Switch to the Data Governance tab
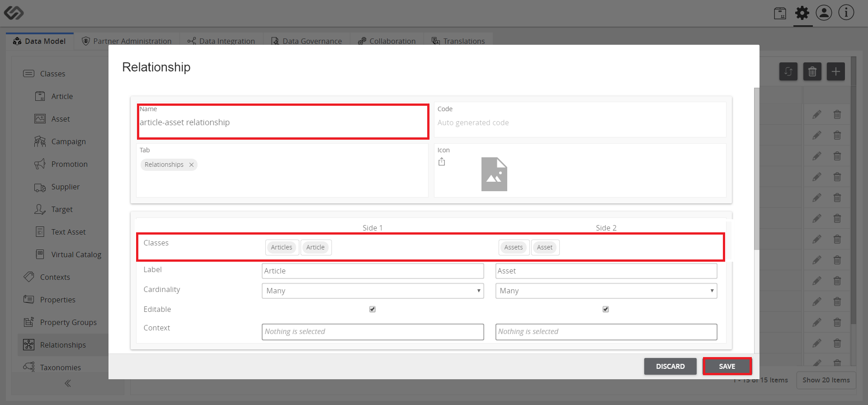The image size is (868, 405). coord(307,41)
